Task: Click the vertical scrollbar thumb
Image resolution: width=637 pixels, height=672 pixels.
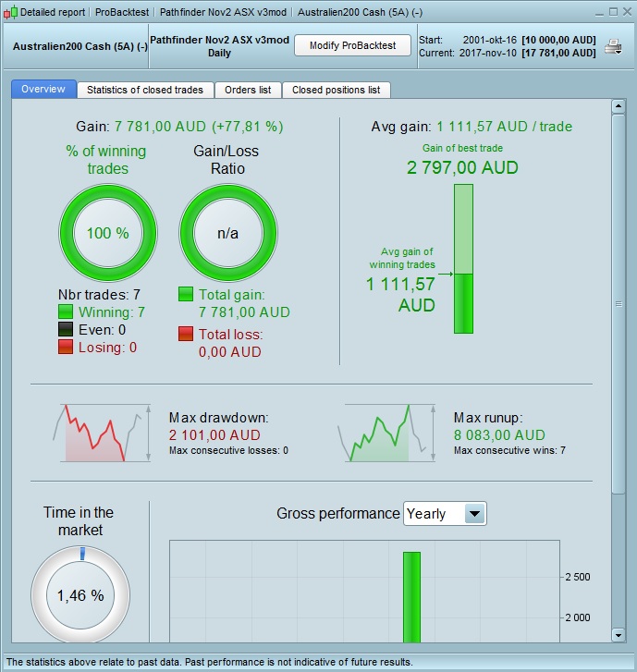Action: (x=619, y=303)
